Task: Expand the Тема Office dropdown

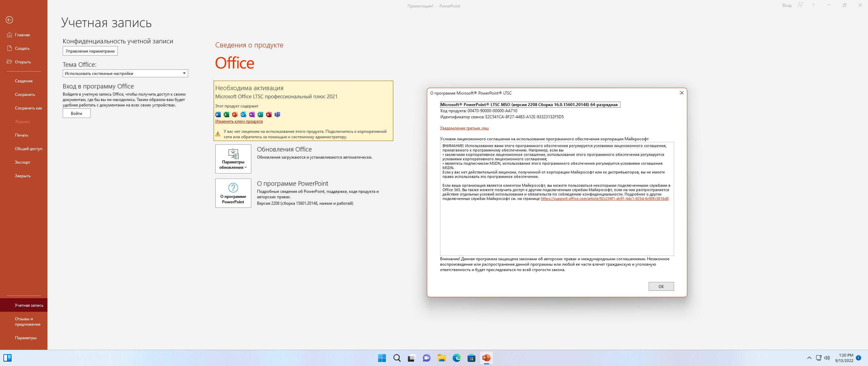Action: coord(125,74)
